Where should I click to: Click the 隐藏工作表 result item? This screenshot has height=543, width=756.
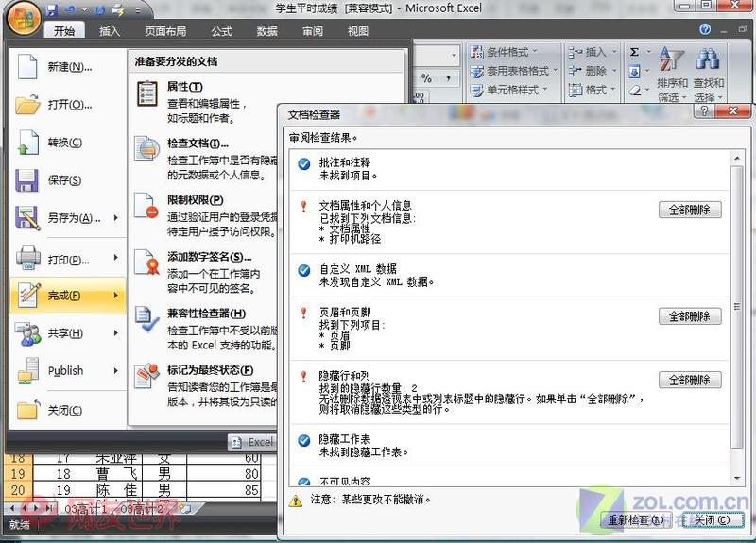(510, 445)
